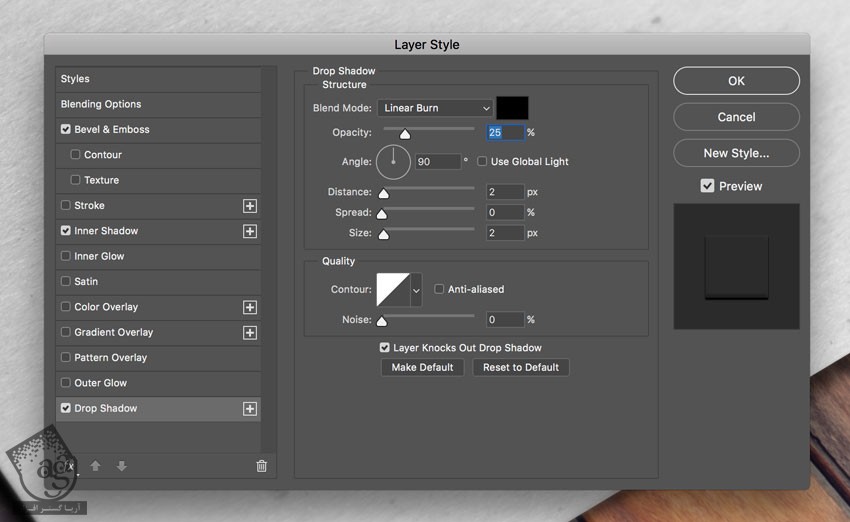This screenshot has width=850, height=522.
Task: Enable the Use Global Light checkbox
Action: pyautogui.click(x=482, y=161)
